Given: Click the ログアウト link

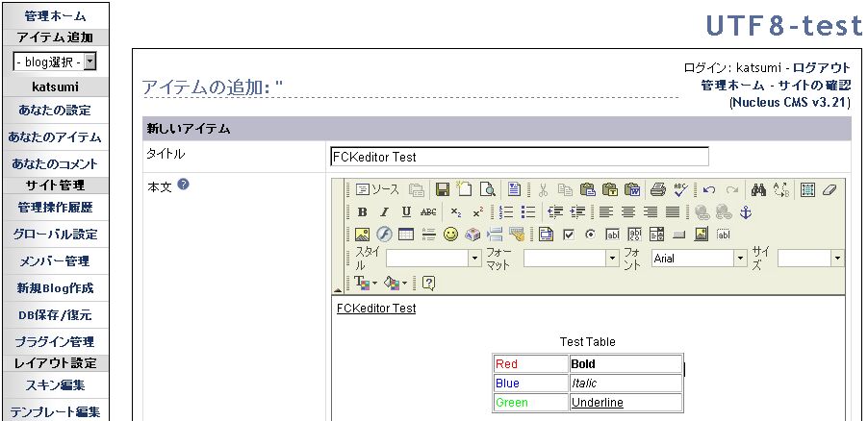Looking at the screenshot, I should (822, 68).
